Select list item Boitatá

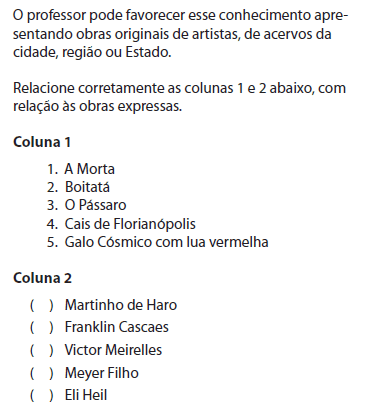[x=78, y=187]
